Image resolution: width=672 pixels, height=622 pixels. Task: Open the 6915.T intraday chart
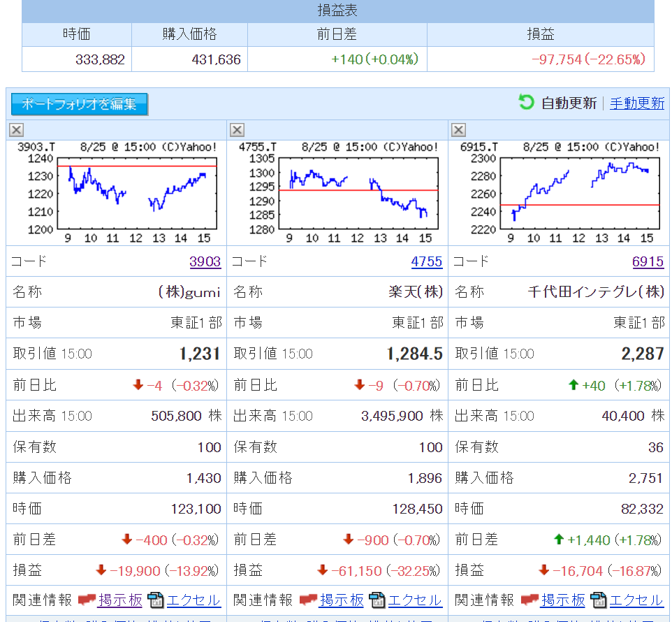pos(559,193)
